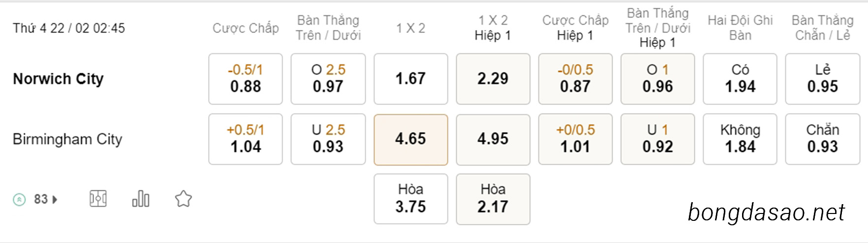Select first-half handicap -0/0.5 at 0.87
The width and height of the screenshot is (868, 243).
click(575, 79)
